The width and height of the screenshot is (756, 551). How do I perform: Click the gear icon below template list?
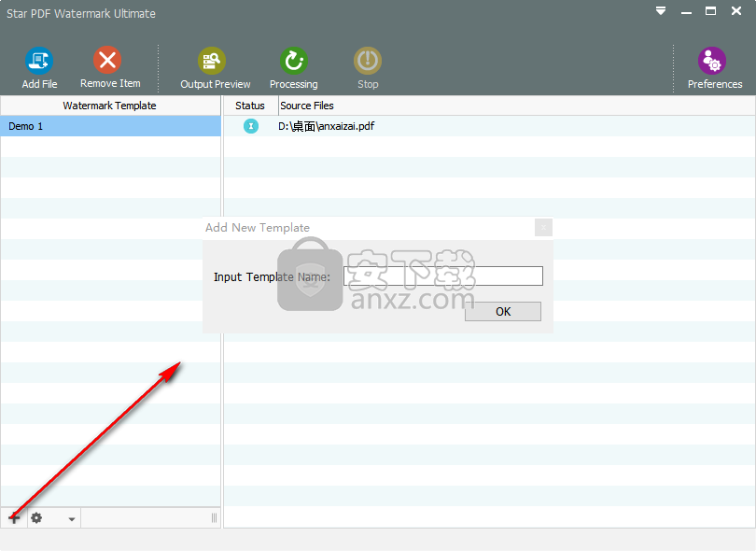36,518
